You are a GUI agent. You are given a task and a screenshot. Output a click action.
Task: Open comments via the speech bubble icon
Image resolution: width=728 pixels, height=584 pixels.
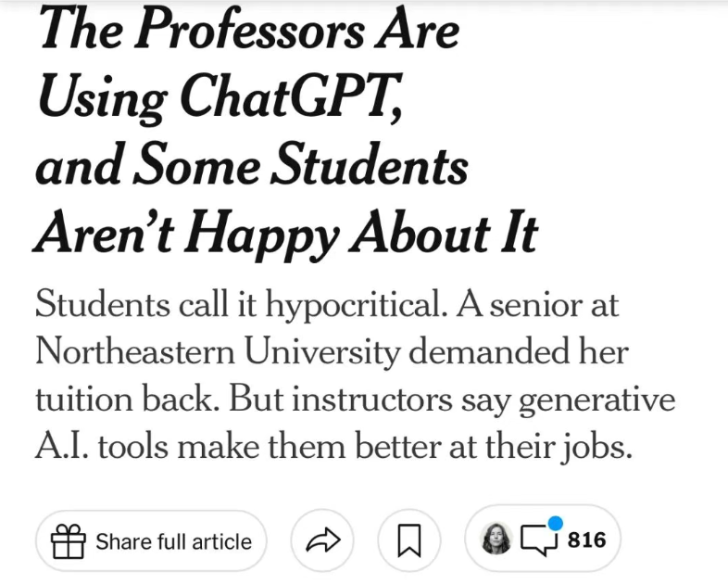(538, 540)
